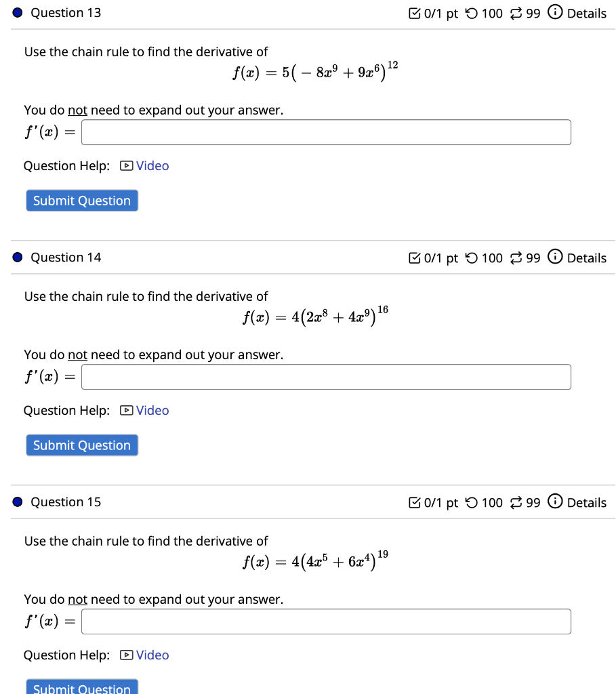Click Submit Question for Question 15
The height and width of the screenshot is (694, 616).
[81, 688]
